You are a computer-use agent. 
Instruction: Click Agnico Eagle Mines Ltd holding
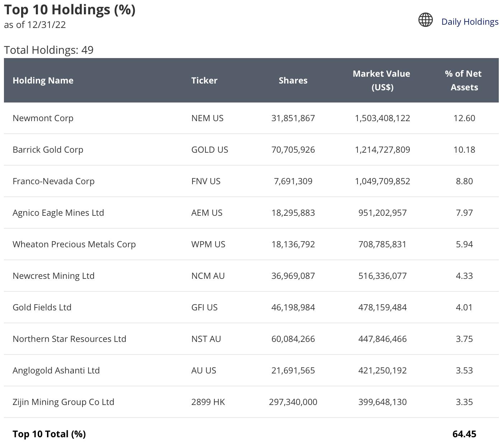(x=58, y=213)
